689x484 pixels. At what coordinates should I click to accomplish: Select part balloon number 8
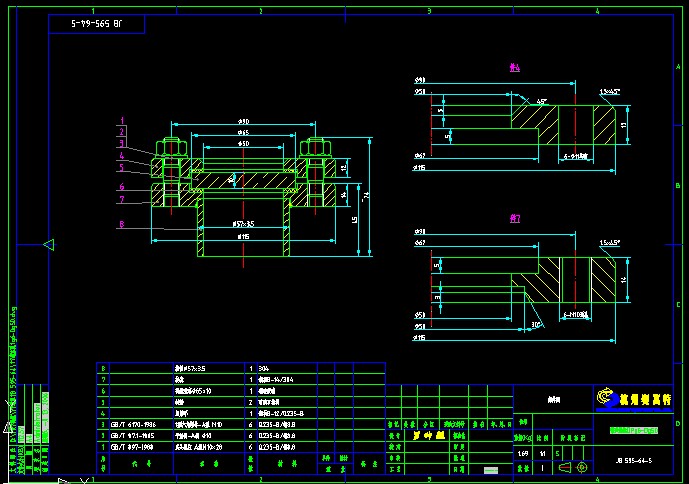point(122,225)
